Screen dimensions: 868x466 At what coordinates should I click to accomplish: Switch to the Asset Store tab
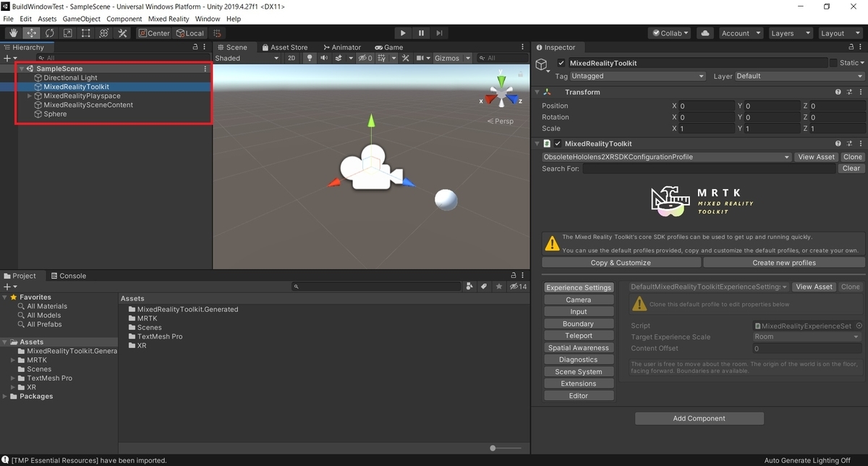pos(284,47)
